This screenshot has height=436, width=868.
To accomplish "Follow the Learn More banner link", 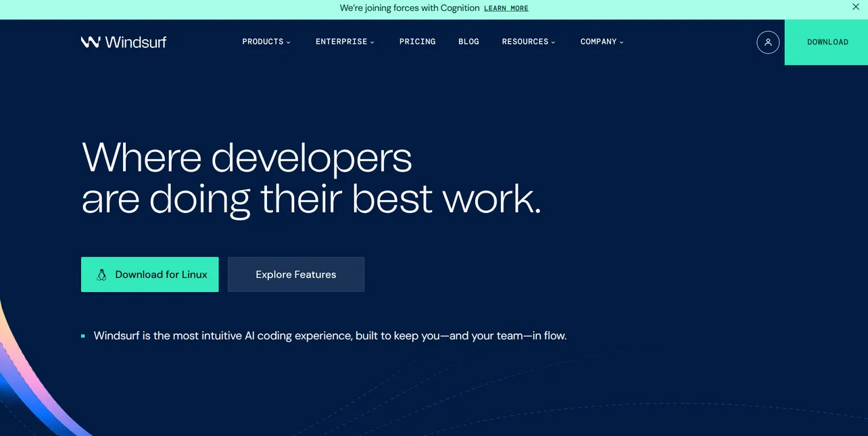I will coord(506,8).
